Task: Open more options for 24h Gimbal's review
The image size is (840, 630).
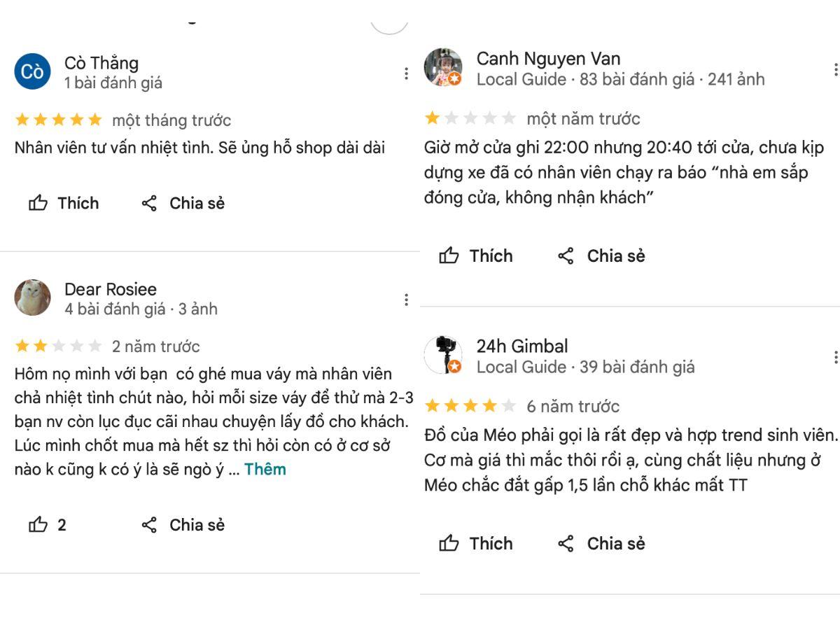Action: 835,357
